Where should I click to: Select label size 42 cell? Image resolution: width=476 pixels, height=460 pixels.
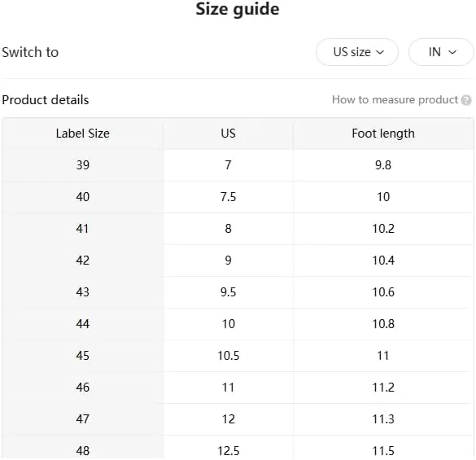coord(82,261)
